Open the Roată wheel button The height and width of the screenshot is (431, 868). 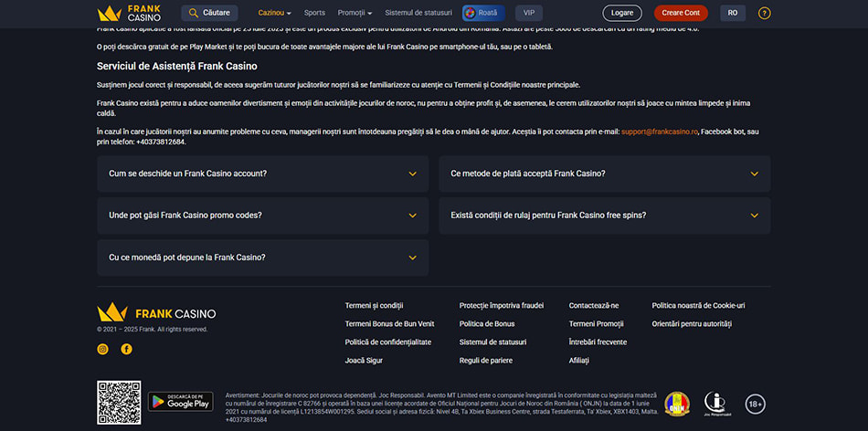(x=483, y=13)
